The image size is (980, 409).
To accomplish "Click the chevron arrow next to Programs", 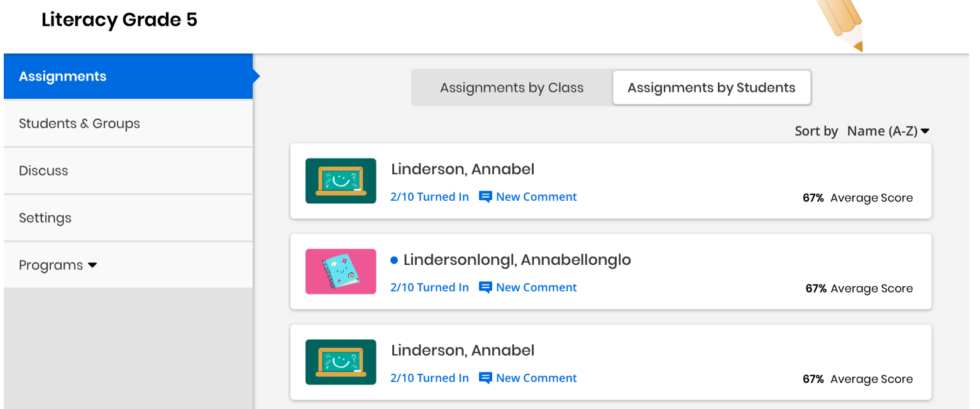I will [x=91, y=266].
